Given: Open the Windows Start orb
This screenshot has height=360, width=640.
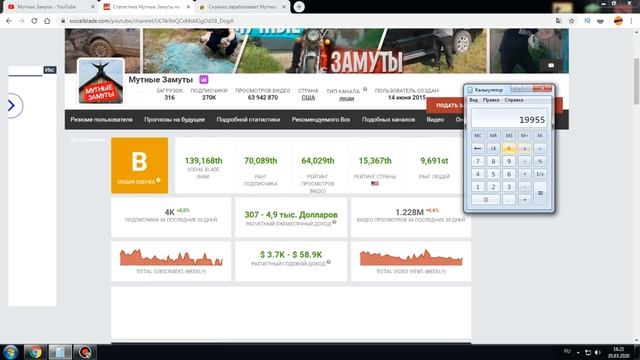Looking at the screenshot, I should (x=11, y=352).
